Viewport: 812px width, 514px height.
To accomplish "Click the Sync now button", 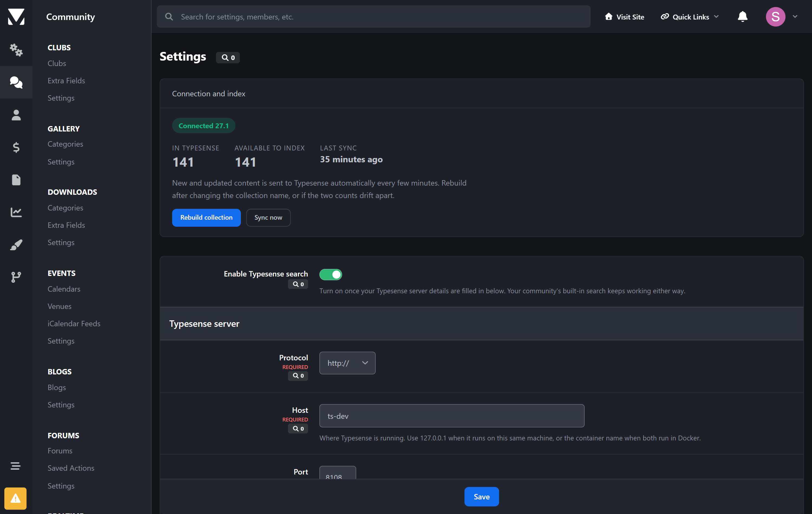I will [269, 218].
